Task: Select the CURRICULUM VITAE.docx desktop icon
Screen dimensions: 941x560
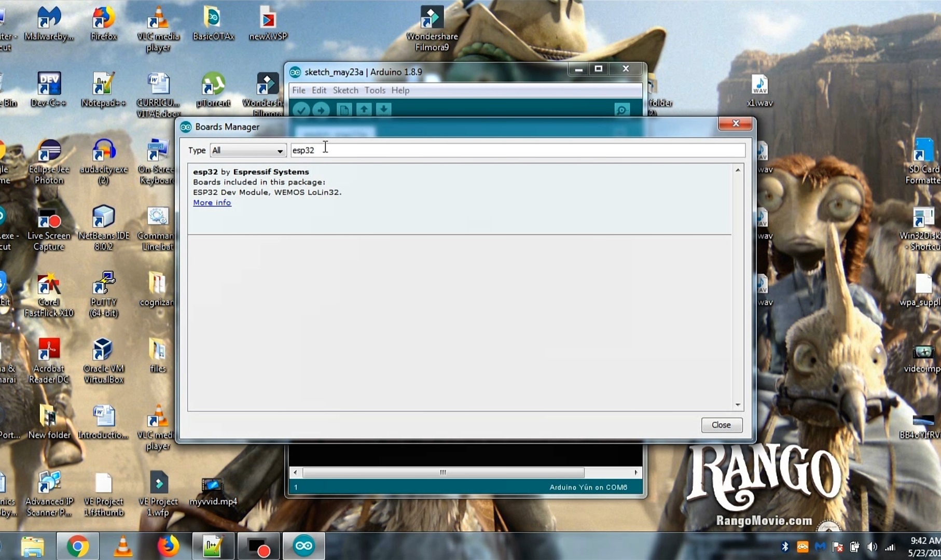Action: [x=158, y=95]
